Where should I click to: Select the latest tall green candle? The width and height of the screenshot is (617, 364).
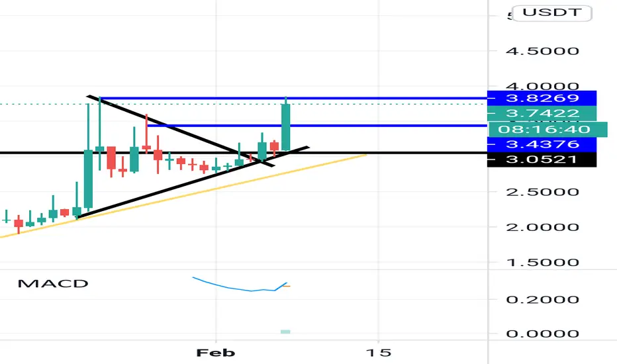pos(286,126)
